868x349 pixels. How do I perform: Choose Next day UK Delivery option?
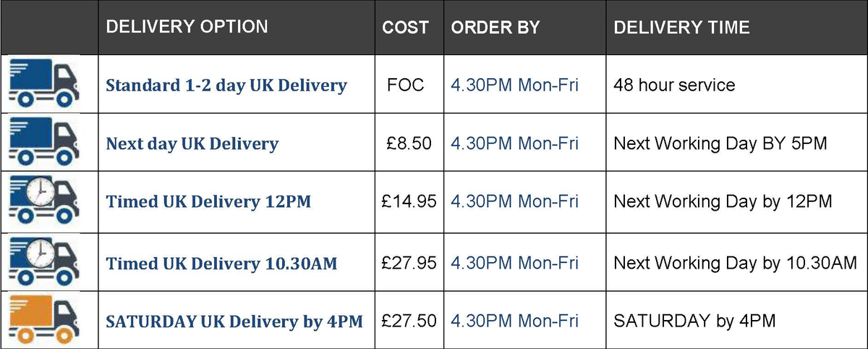[x=192, y=143]
